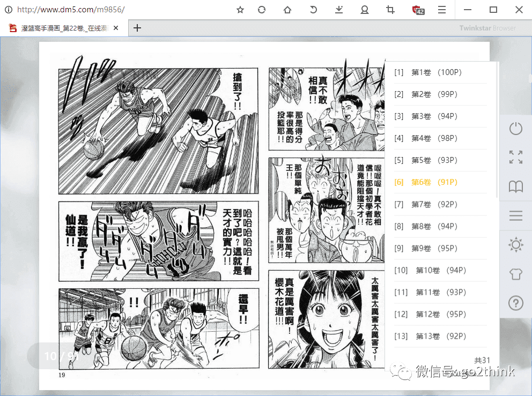The height and width of the screenshot is (396, 532).
Task: Open volume 第13卷 (92P)
Action: click(x=440, y=337)
